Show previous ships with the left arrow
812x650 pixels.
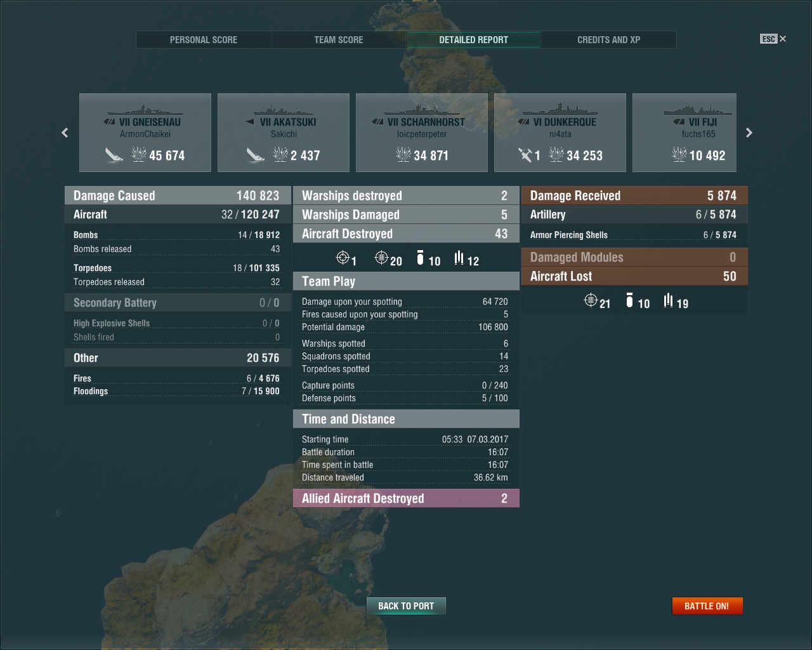65,133
